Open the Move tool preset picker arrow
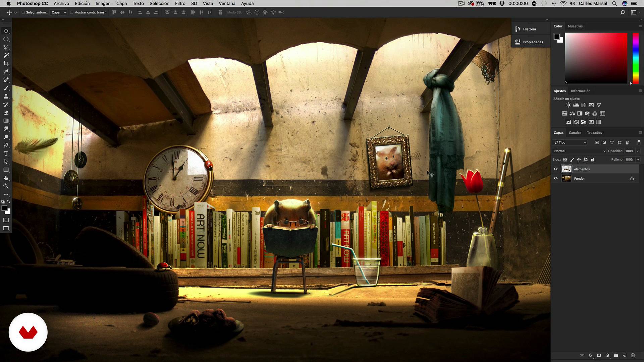The height and width of the screenshot is (362, 644). [x=15, y=13]
